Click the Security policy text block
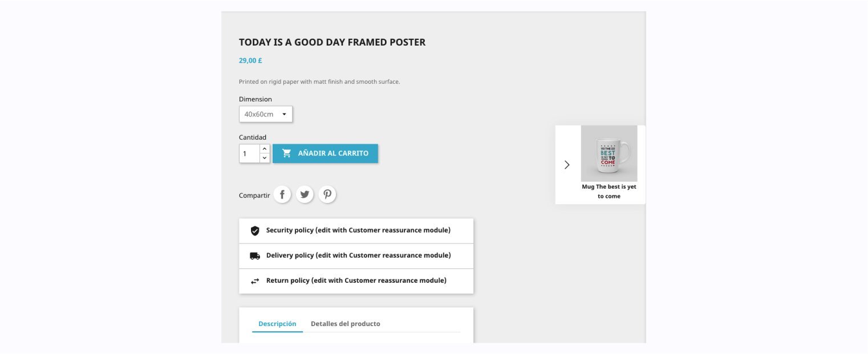 (x=358, y=230)
